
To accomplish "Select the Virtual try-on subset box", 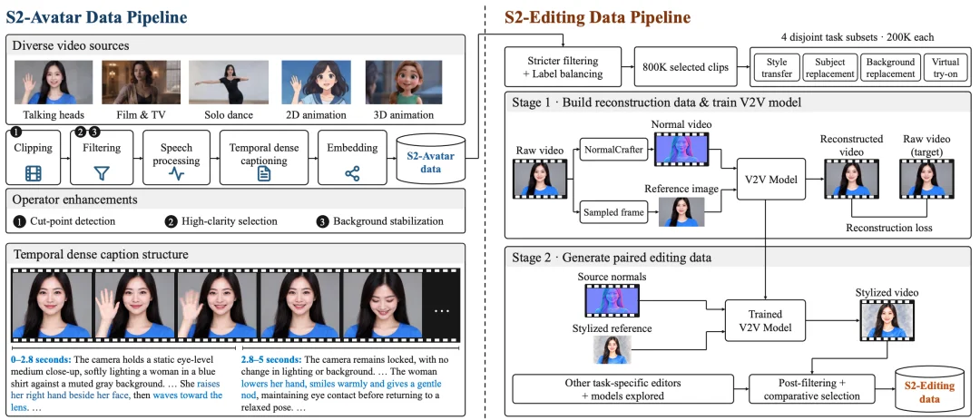I will click(x=945, y=68).
